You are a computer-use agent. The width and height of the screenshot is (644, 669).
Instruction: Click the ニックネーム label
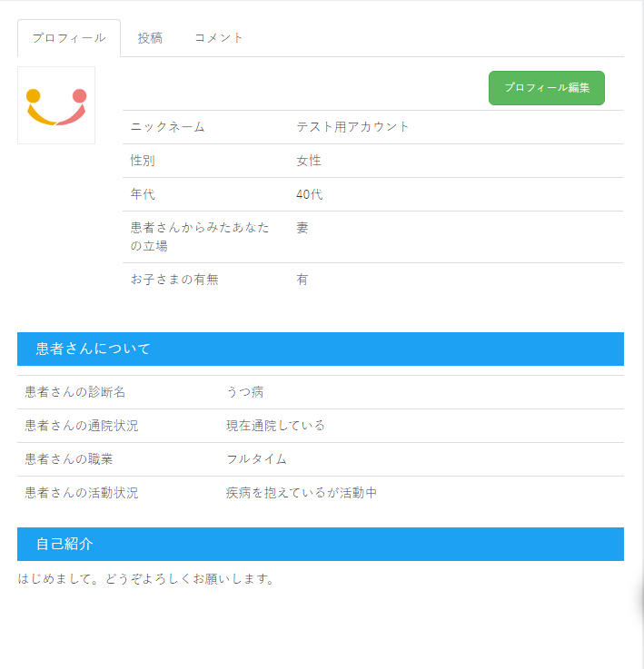coord(168,127)
